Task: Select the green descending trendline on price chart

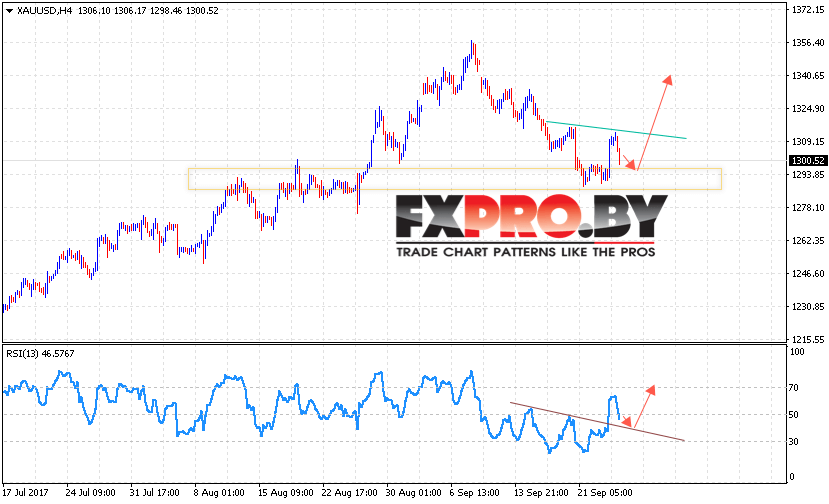Action: [616, 130]
